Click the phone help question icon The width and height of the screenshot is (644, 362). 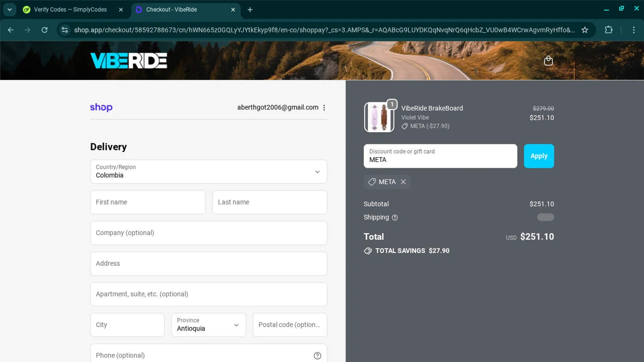(317, 356)
